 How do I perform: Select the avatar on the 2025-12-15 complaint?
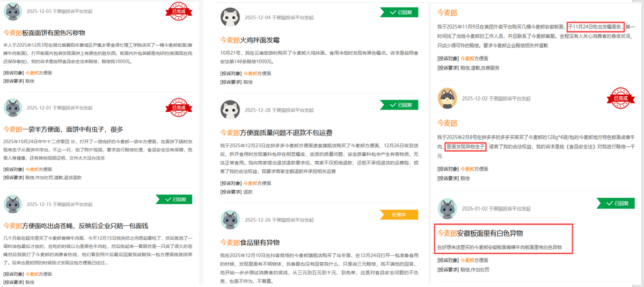point(13,204)
